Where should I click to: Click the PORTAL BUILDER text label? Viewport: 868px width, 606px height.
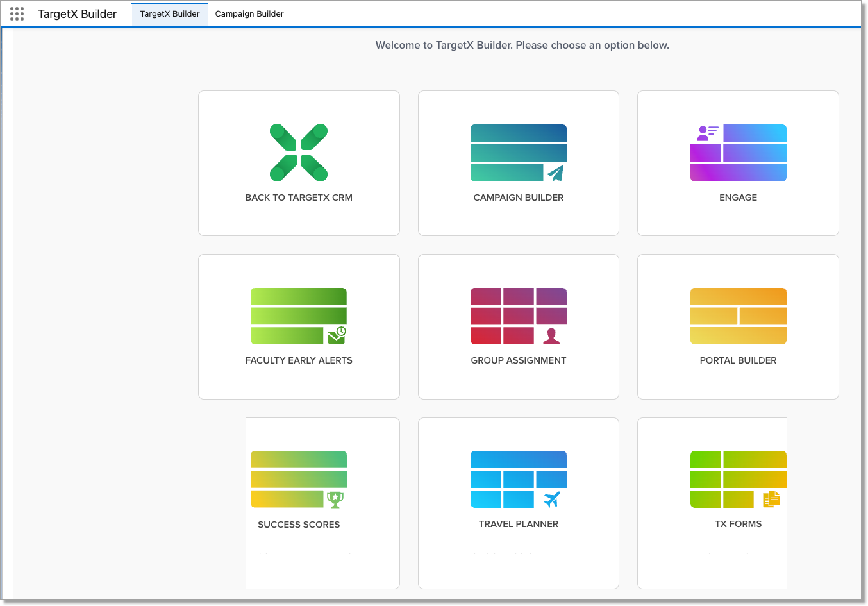coord(738,360)
